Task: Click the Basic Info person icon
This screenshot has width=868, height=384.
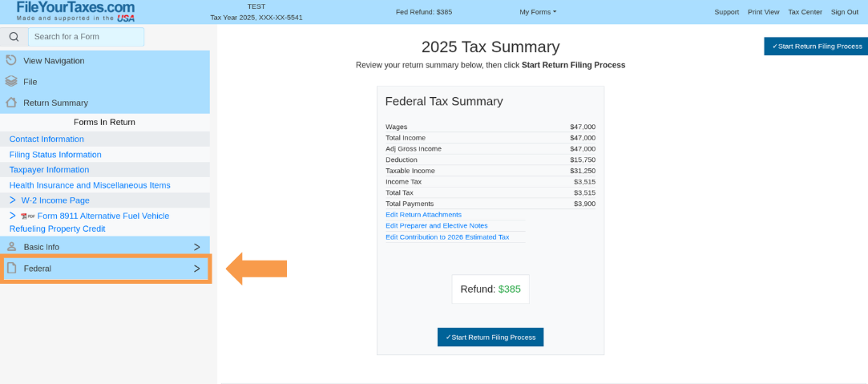Action: pos(12,247)
